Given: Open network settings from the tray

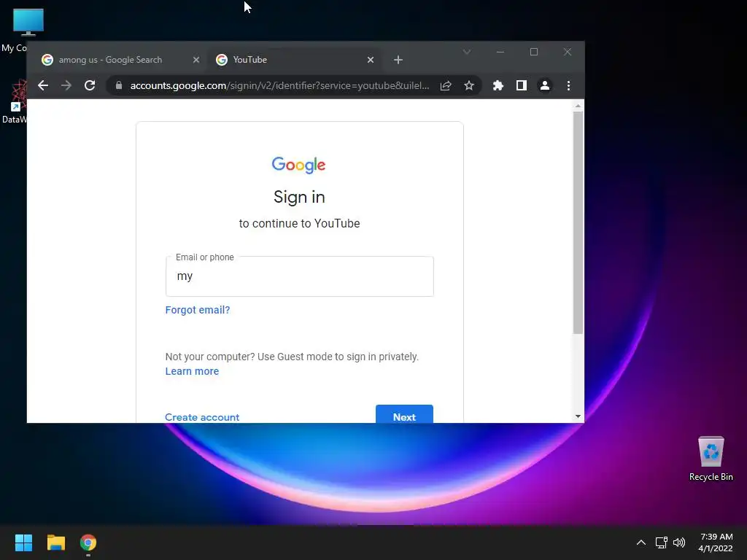Looking at the screenshot, I should click(661, 542).
